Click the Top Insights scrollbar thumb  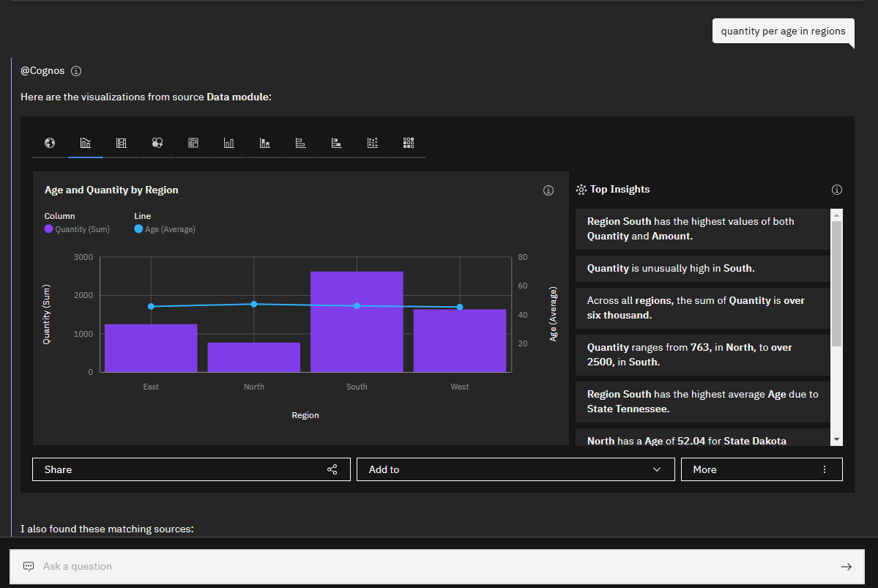click(836, 284)
